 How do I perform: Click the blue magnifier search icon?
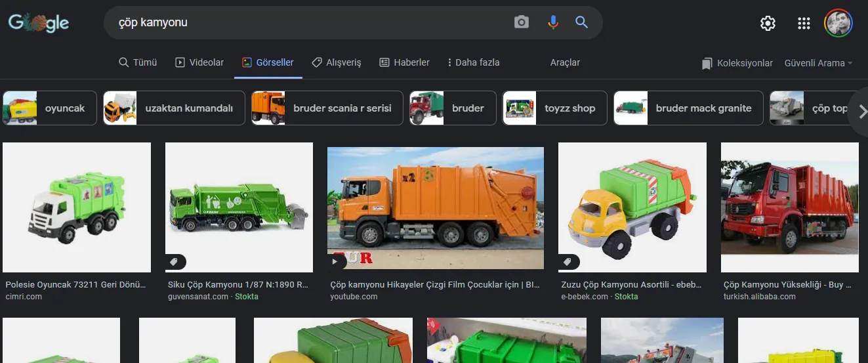click(581, 22)
